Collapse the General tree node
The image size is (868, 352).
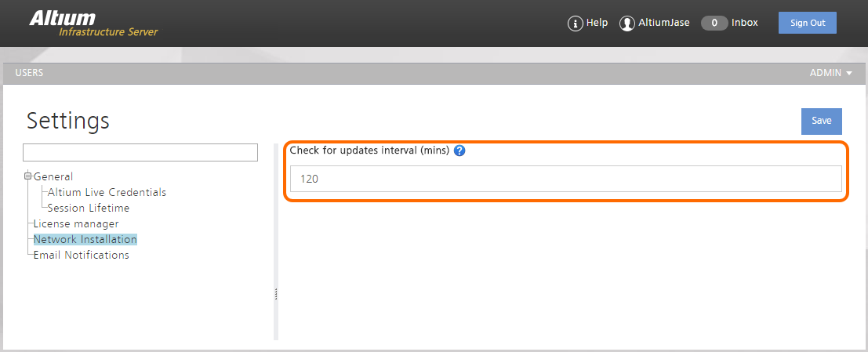pos(28,176)
